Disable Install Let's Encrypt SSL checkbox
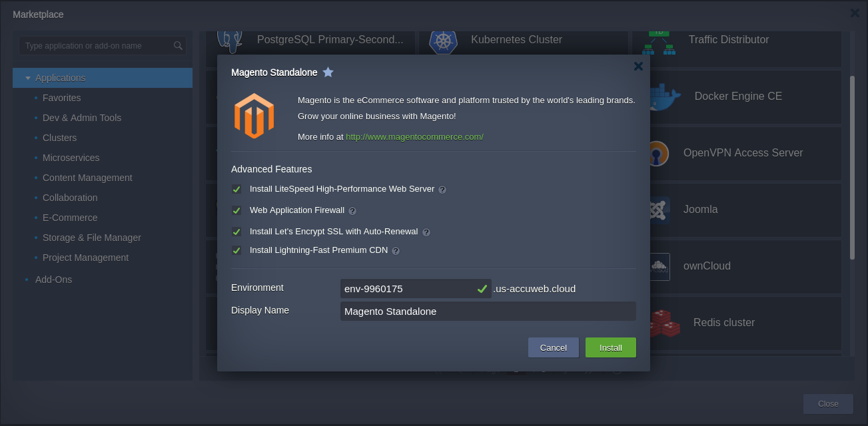868x426 pixels. click(236, 232)
